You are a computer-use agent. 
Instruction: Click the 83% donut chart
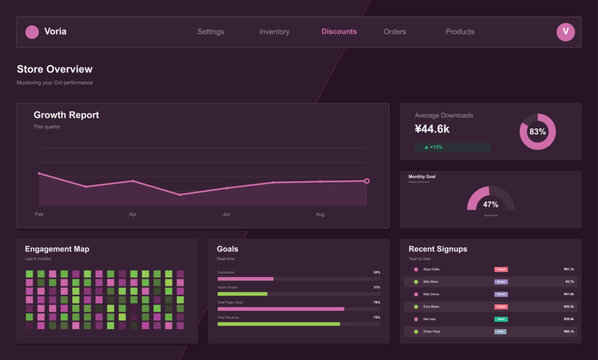(537, 132)
